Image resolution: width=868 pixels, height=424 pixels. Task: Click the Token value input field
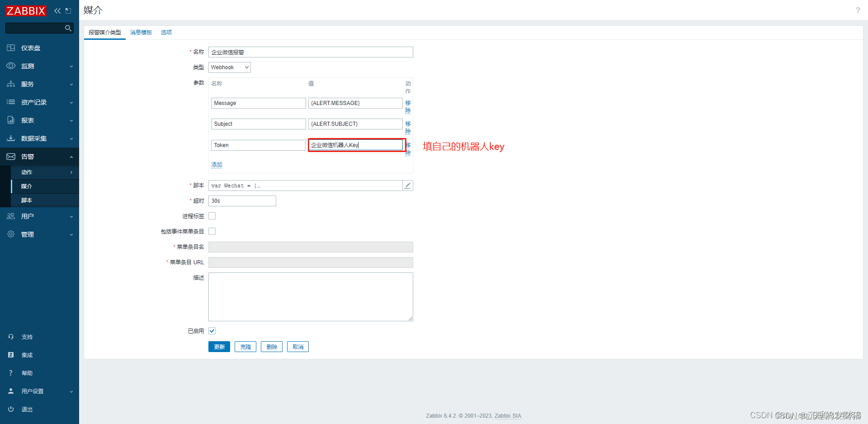tap(355, 145)
